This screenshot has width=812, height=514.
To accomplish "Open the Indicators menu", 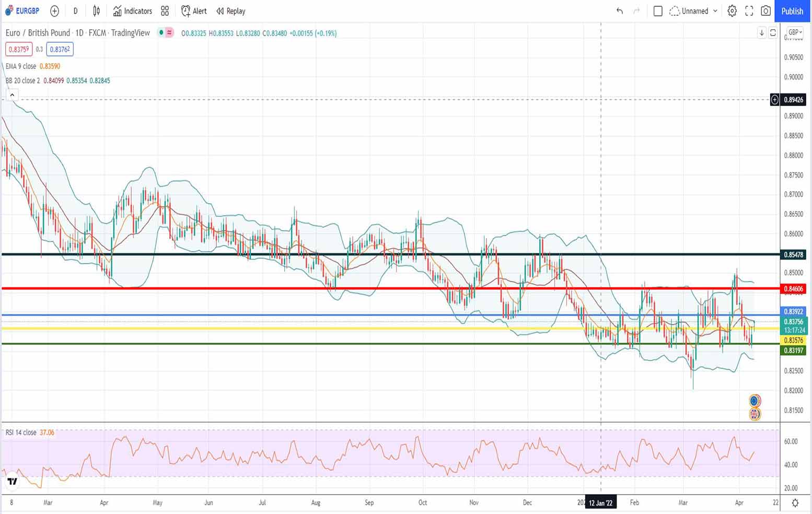I will (133, 11).
